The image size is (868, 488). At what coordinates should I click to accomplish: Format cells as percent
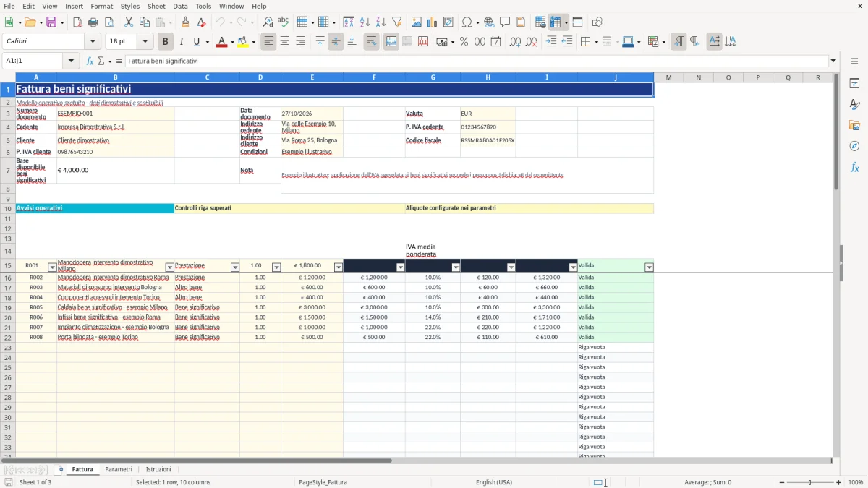coord(464,42)
